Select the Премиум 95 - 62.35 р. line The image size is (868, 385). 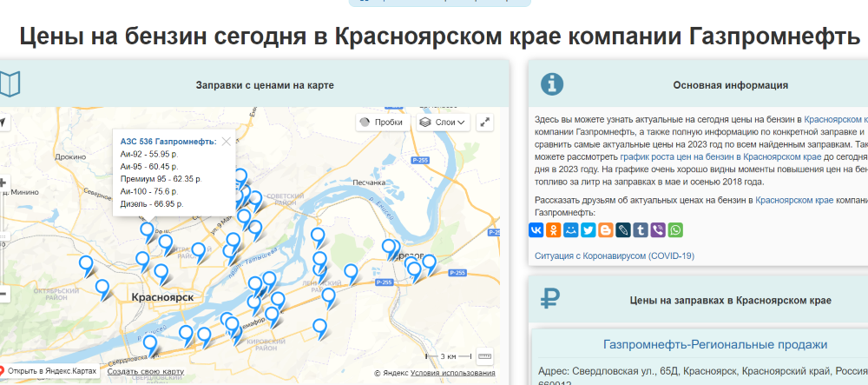click(161, 179)
